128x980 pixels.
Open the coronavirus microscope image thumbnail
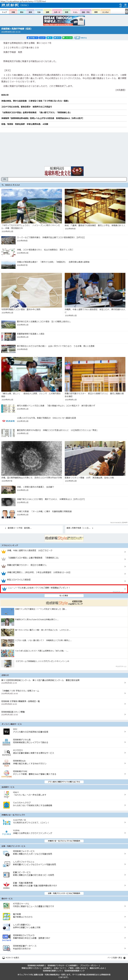coord(32,458)
